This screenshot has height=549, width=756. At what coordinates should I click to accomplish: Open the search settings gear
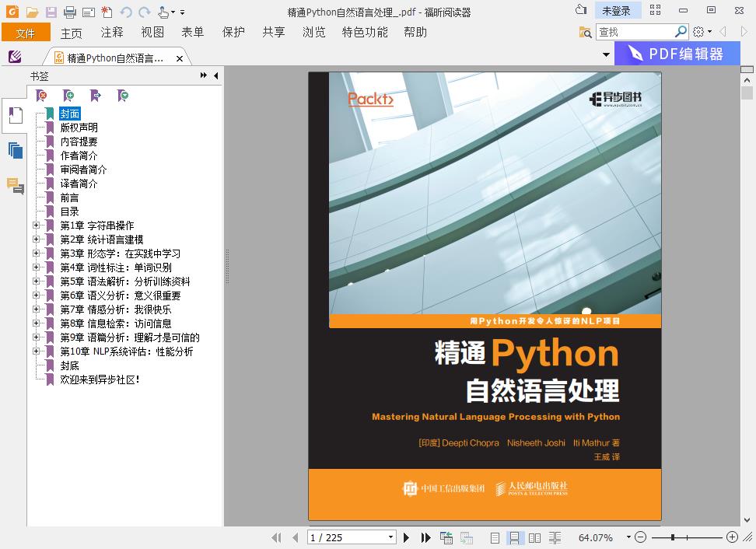[x=698, y=32]
